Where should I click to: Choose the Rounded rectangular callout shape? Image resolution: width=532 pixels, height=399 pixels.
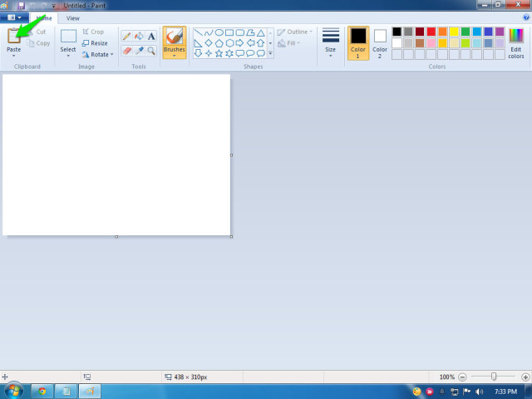coord(240,53)
